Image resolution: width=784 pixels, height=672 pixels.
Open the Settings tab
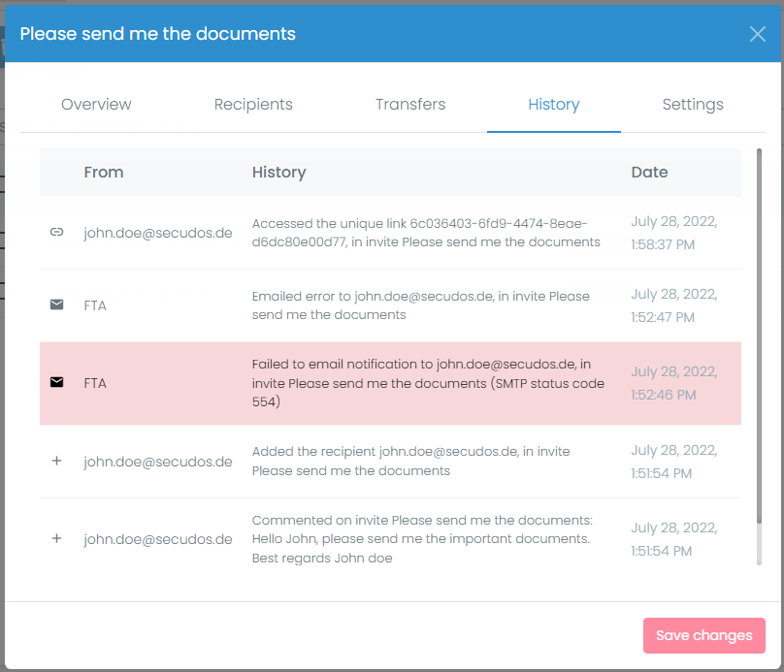(x=693, y=105)
